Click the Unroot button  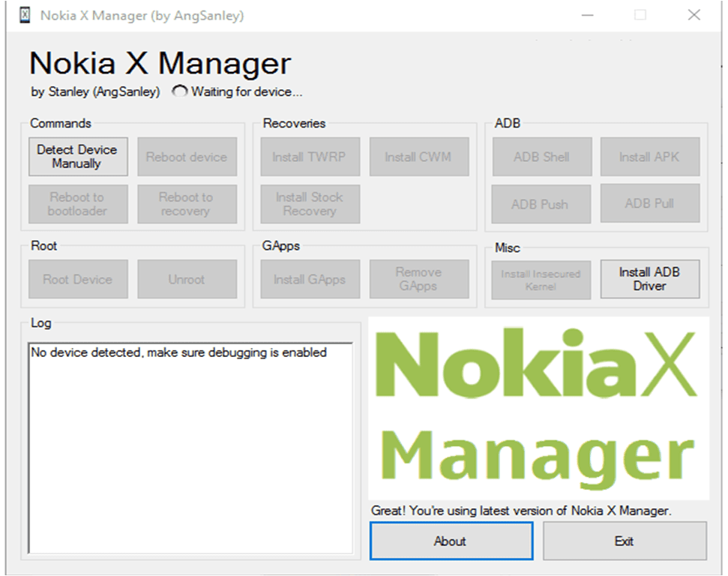[187, 279]
